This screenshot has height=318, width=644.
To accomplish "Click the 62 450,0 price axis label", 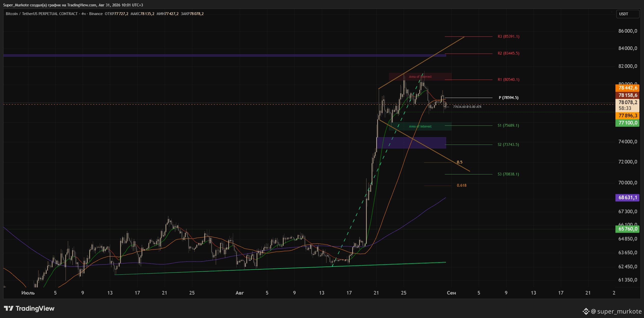I will click(x=628, y=267).
